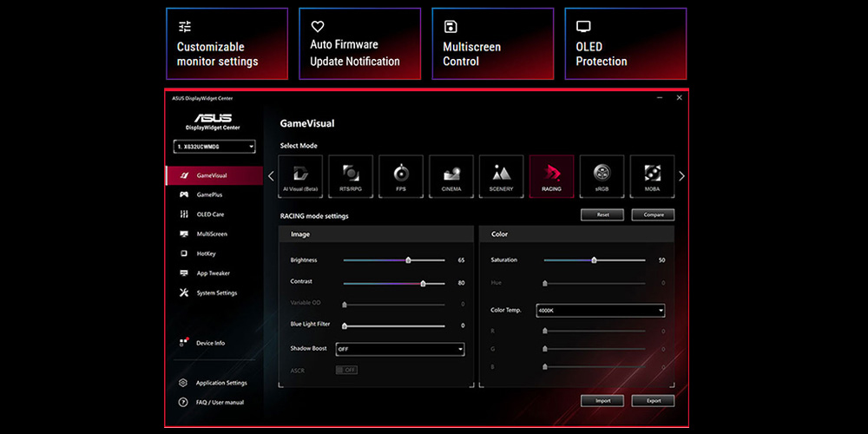This screenshot has height=434, width=868.
Task: Click the sliders icon on Customizable settings card
Action: [185, 26]
